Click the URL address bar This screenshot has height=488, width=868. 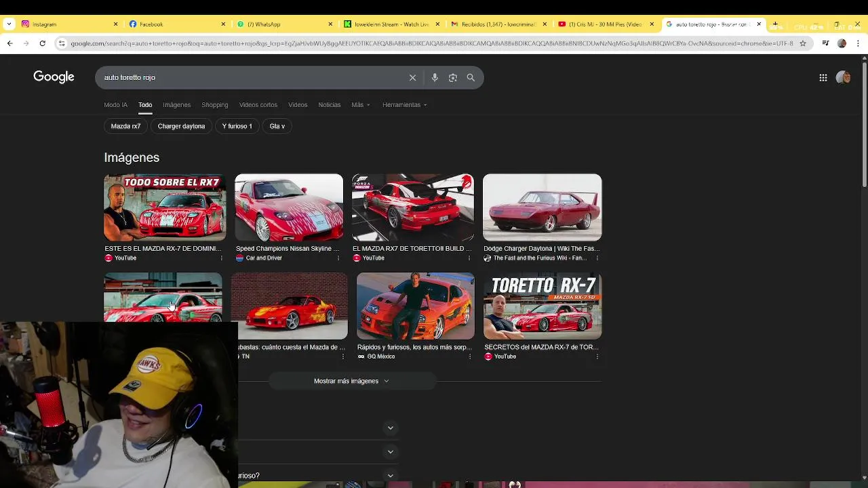[x=431, y=43]
